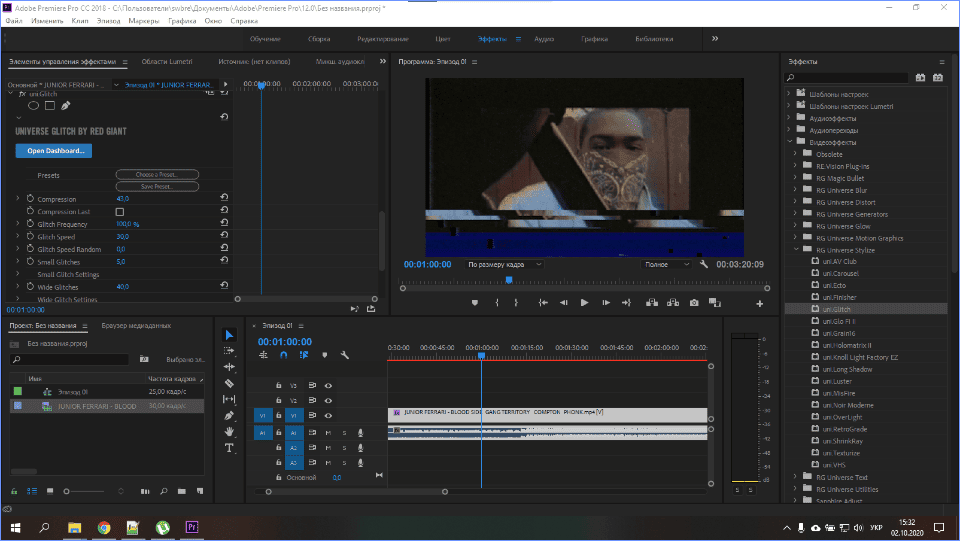The height and width of the screenshot is (541, 960).
Task: Select the Pen tool in tools panel
Action: coord(229,416)
